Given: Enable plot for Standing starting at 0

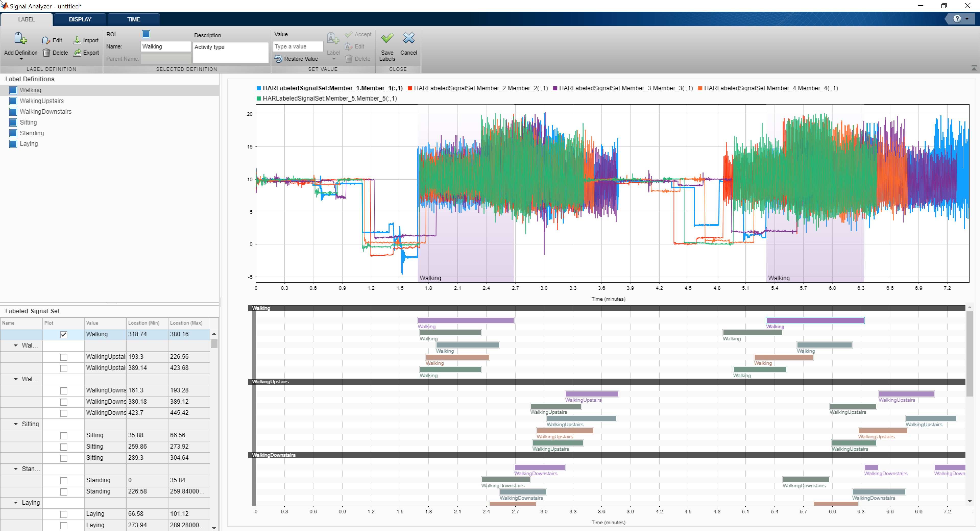Looking at the screenshot, I should coord(64,481).
